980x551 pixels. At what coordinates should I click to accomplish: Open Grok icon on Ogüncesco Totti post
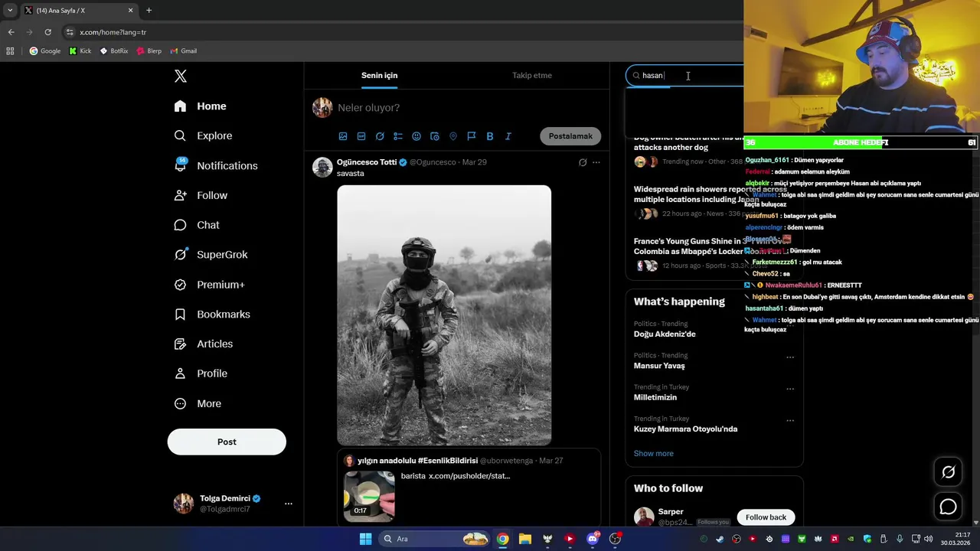pyautogui.click(x=583, y=162)
